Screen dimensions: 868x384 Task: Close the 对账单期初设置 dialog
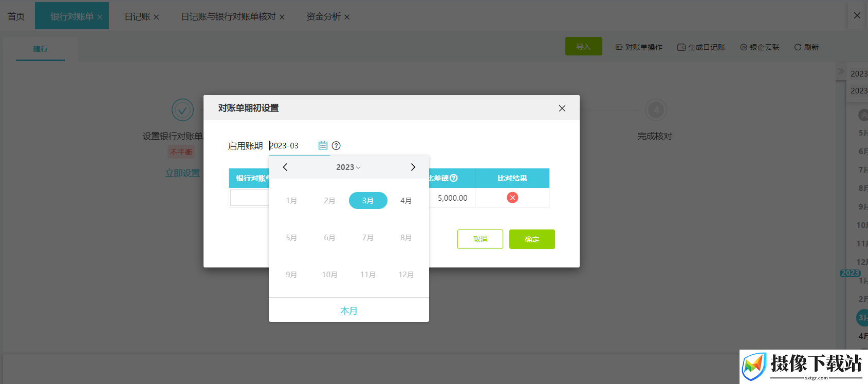(x=562, y=108)
